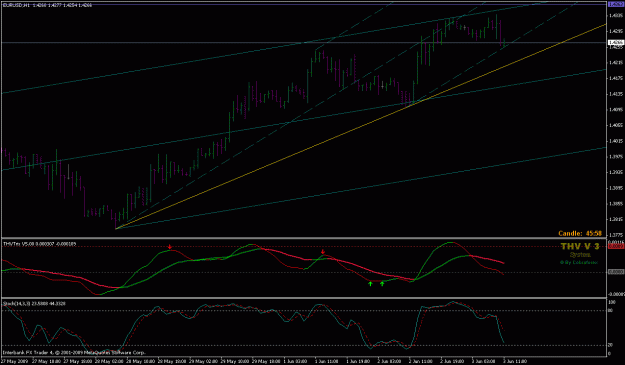The height and width of the screenshot is (365, 625).
Task: Click the By Cobraforex credit text
Action: coord(579,263)
